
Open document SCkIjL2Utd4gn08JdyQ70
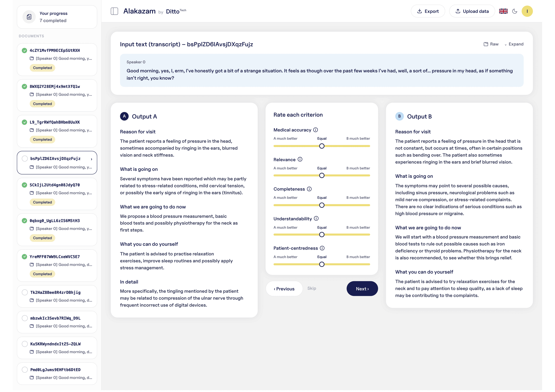point(57,194)
